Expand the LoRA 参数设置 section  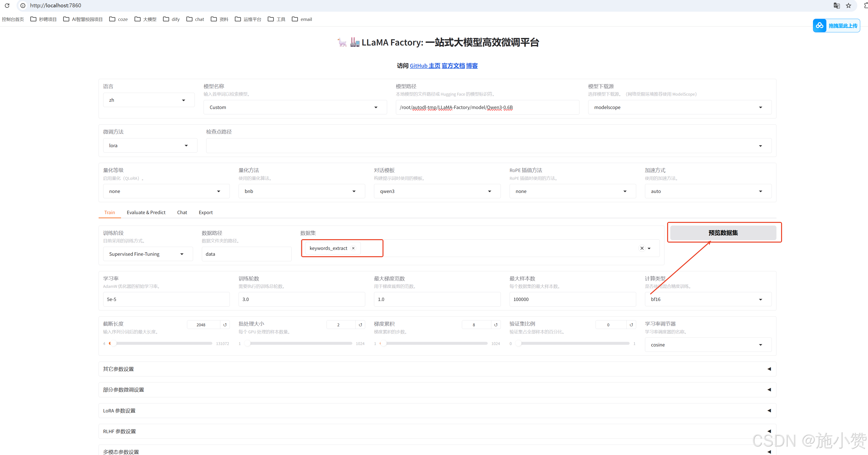click(437, 410)
